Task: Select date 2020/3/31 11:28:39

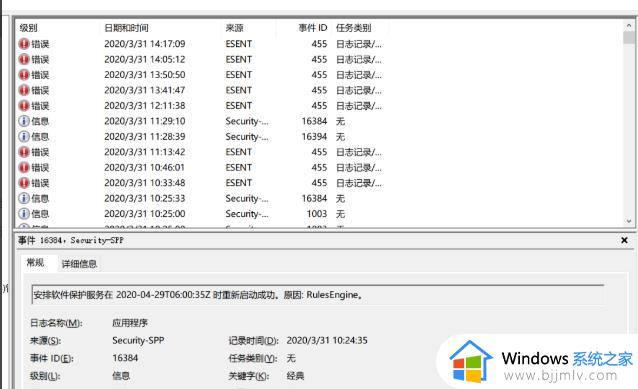Action: (x=144, y=136)
